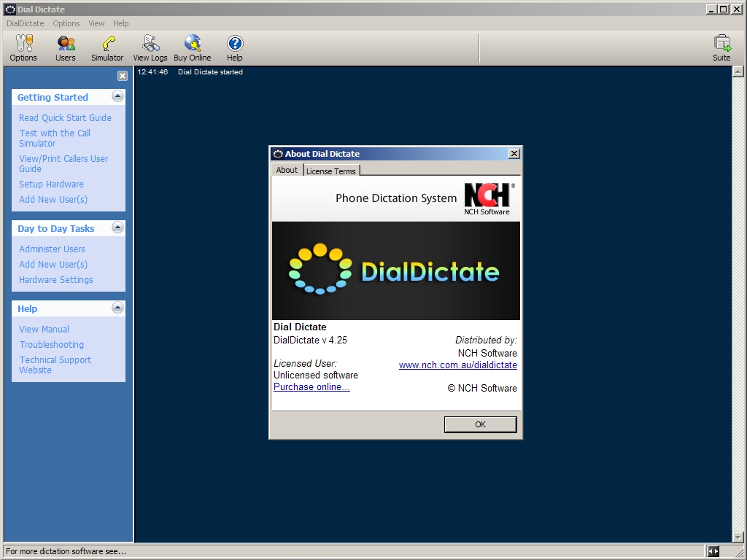Image resolution: width=747 pixels, height=560 pixels.
Task: Close the left sidebar panel
Action: 123,76
